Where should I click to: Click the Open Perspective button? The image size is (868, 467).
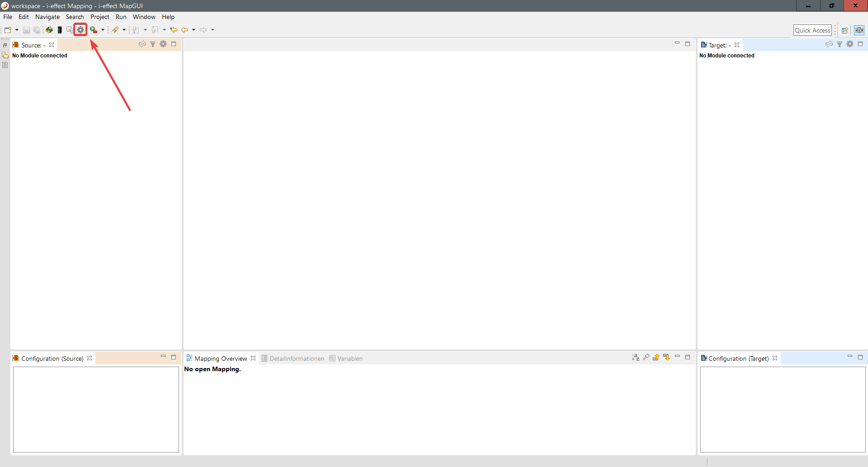pyautogui.click(x=844, y=30)
